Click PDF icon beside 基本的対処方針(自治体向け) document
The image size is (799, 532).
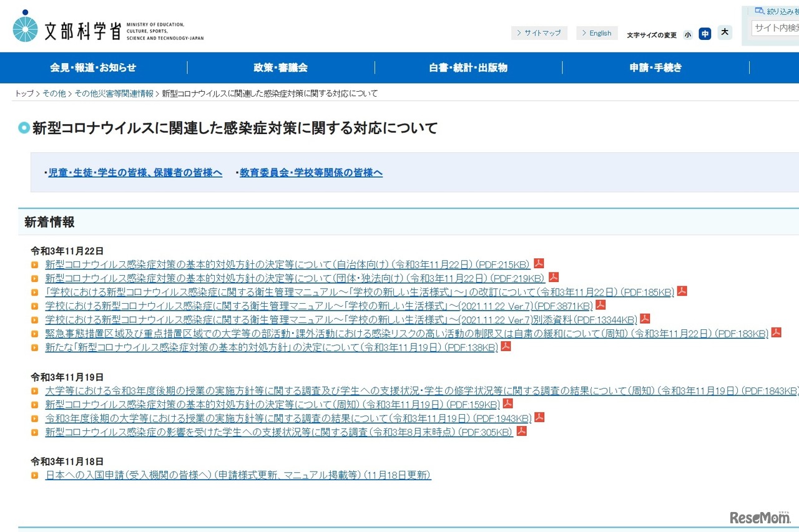pyautogui.click(x=539, y=264)
